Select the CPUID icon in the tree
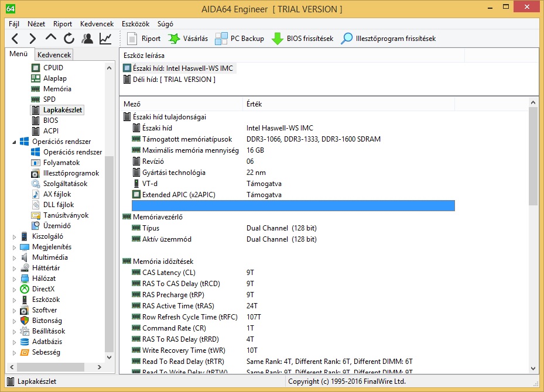This screenshot has width=544, height=392. [x=35, y=68]
